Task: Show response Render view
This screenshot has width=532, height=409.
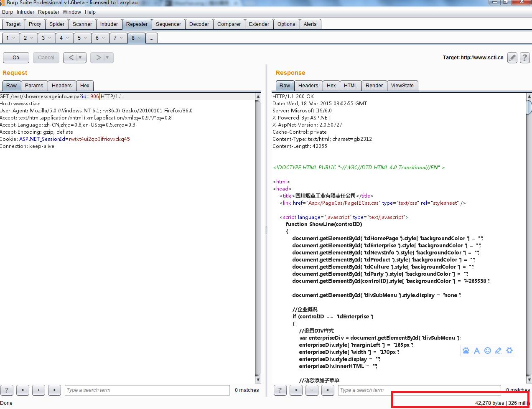Action: [x=374, y=86]
